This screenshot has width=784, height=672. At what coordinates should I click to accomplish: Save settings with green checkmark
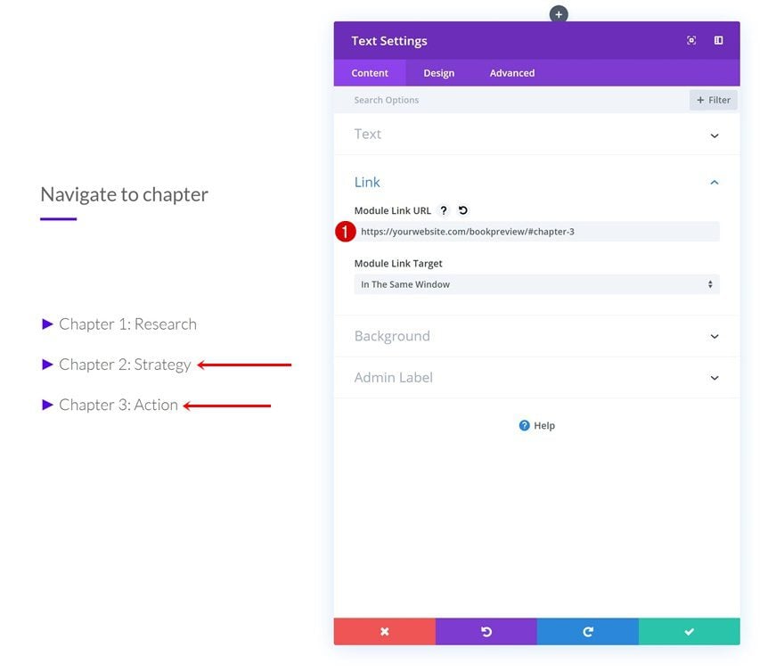click(x=689, y=632)
